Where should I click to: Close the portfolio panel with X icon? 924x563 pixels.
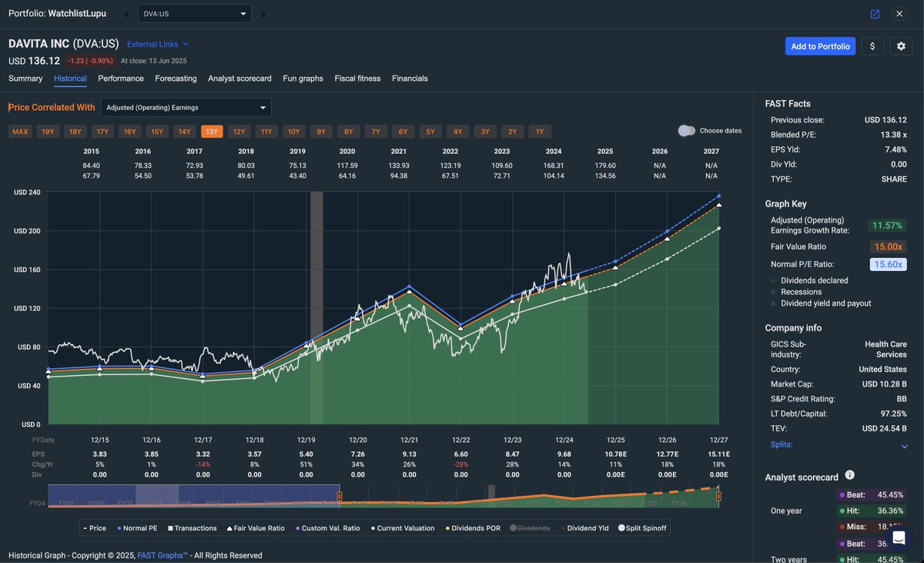click(x=899, y=14)
